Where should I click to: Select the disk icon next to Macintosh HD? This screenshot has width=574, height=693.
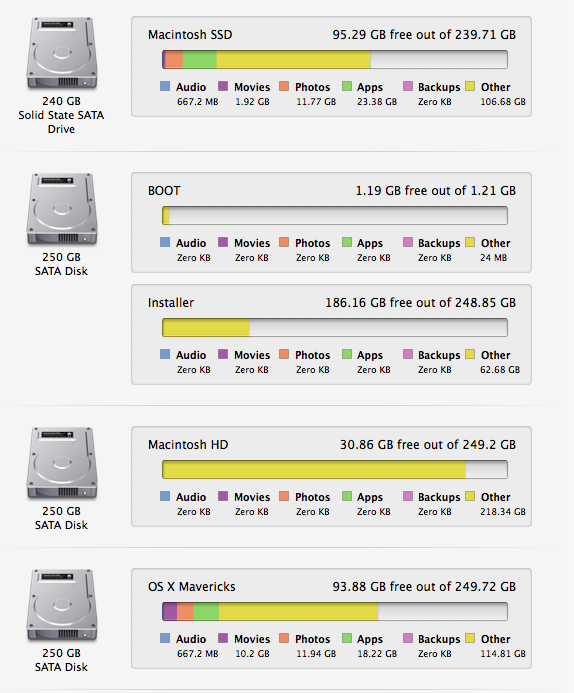62,463
